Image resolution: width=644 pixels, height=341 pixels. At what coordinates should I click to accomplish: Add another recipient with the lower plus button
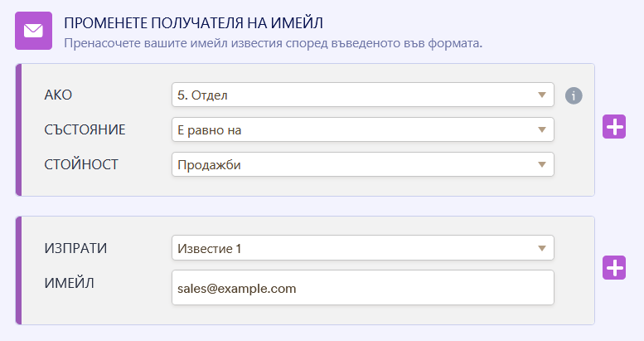(613, 268)
